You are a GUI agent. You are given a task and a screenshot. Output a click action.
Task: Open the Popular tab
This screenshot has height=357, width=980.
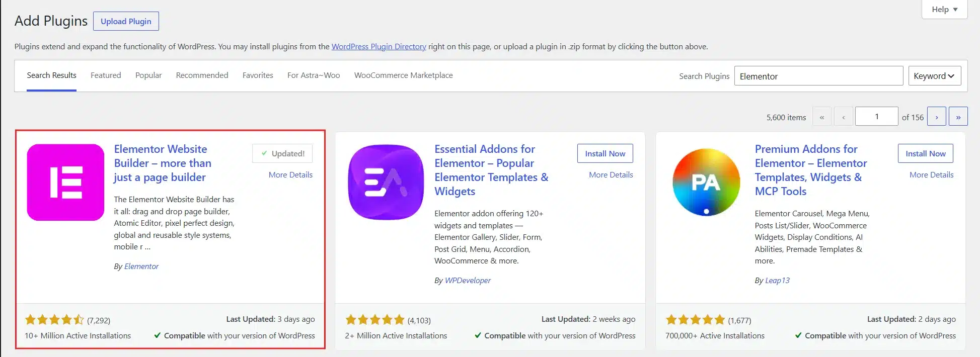point(148,75)
